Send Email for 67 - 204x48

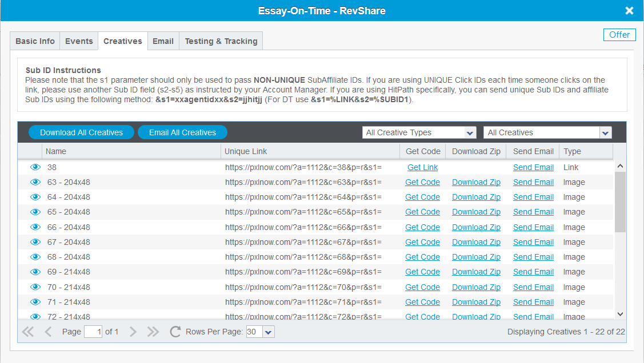(533, 242)
